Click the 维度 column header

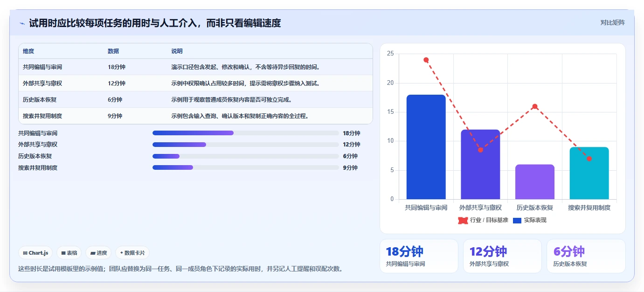pos(28,51)
